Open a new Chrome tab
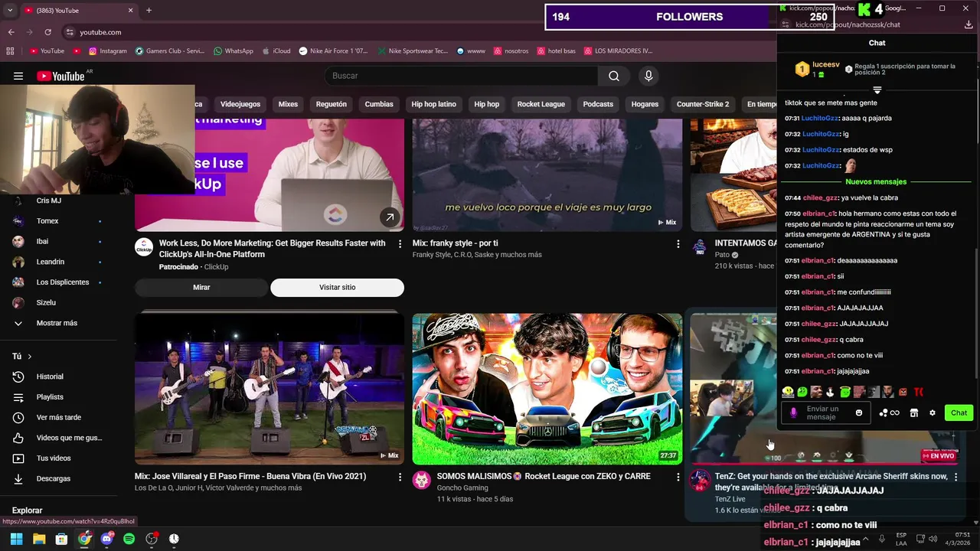The width and height of the screenshot is (980, 551). coord(149,10)
